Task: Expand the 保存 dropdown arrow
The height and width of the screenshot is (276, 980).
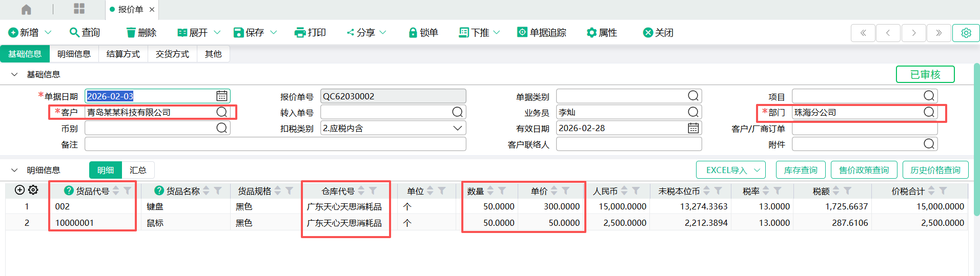Action: pyautogui.click(x=274, y=32)
